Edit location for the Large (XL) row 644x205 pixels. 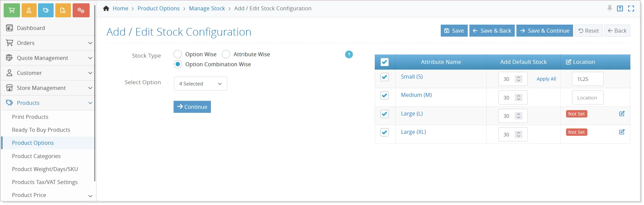(x=622, y=132)
